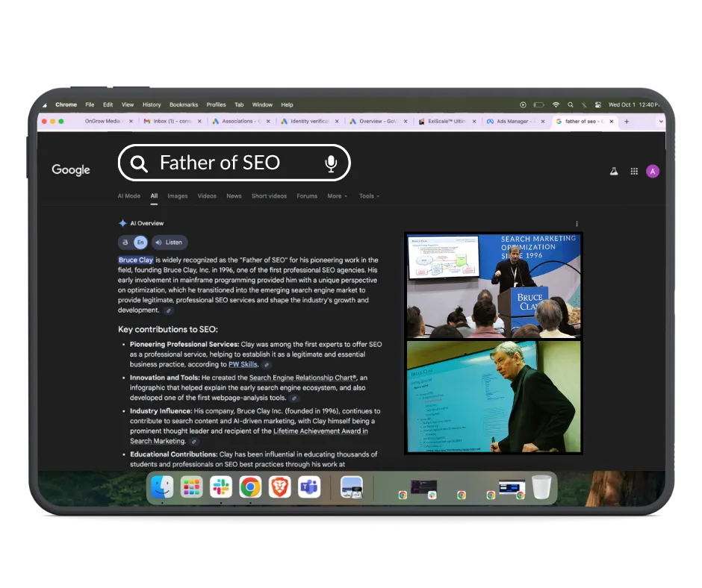The width and height of the screenshot is (702, 588).
Task: Open the AI Overview three-dot options
Action: pyautogui.click(x=577, y=223)
